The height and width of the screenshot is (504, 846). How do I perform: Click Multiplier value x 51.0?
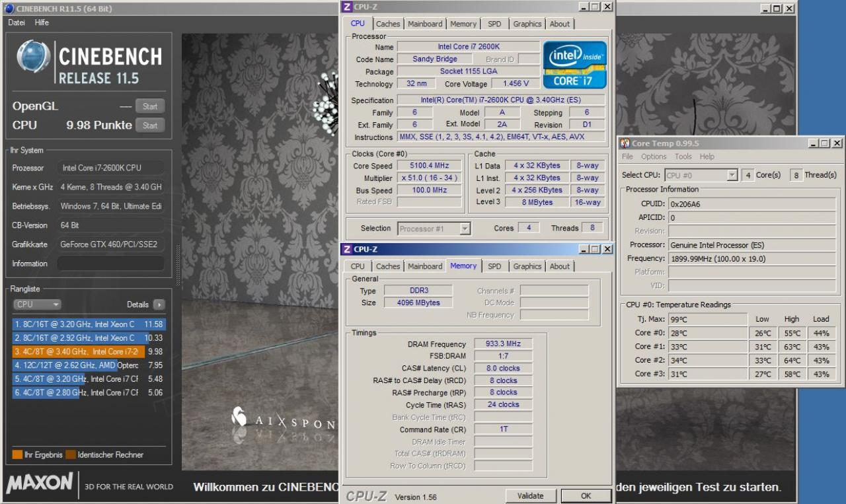click(428, 178)
